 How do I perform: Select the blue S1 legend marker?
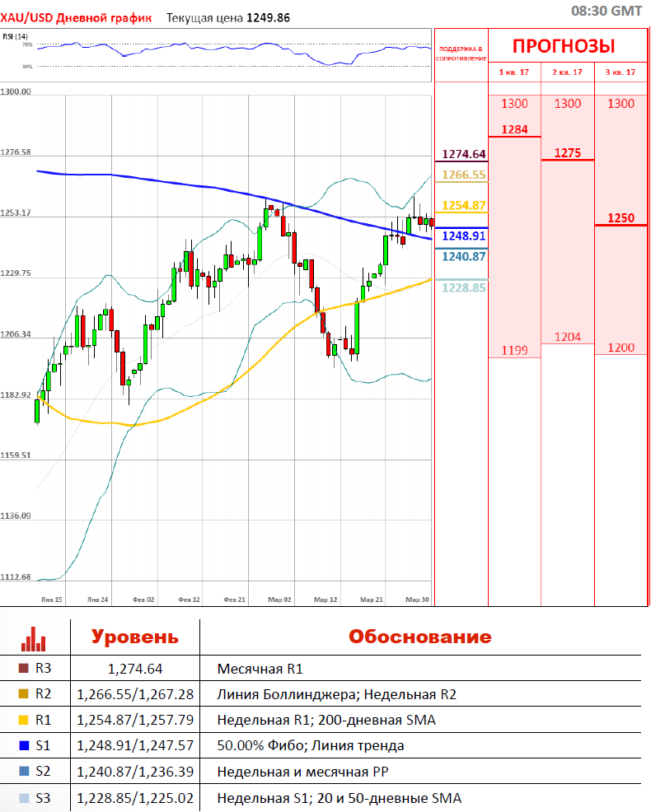pyautogui.click(x=23, y=746)
